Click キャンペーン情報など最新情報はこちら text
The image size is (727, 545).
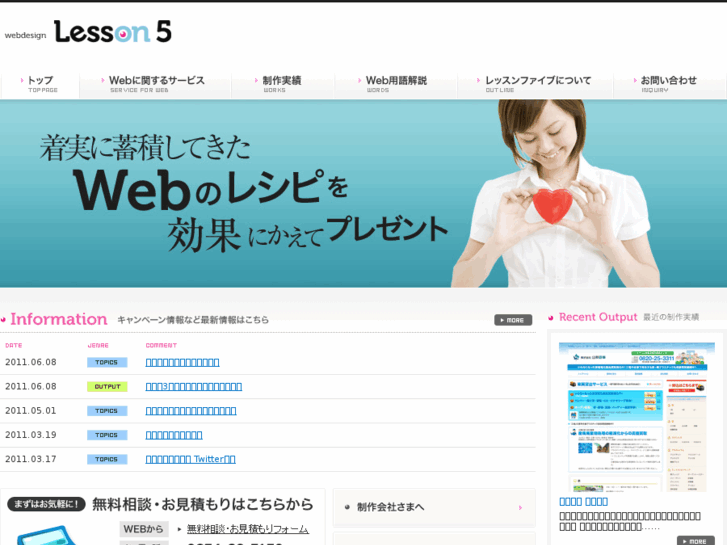[193, 320]
